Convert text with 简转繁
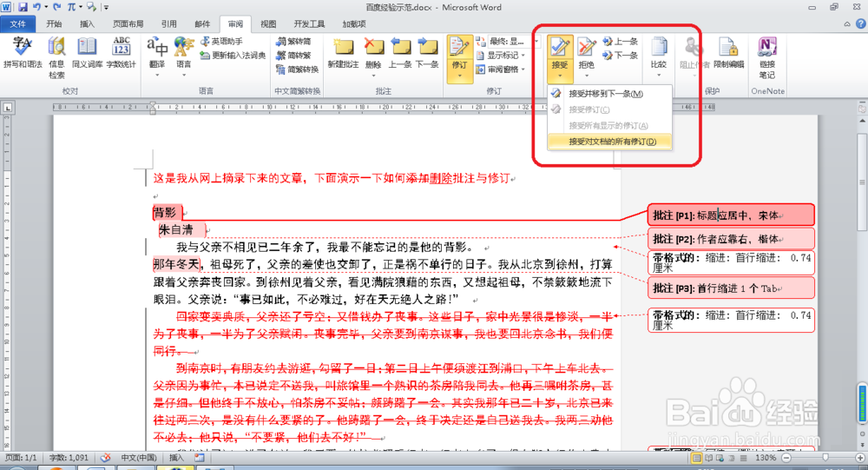 (293, 55)
